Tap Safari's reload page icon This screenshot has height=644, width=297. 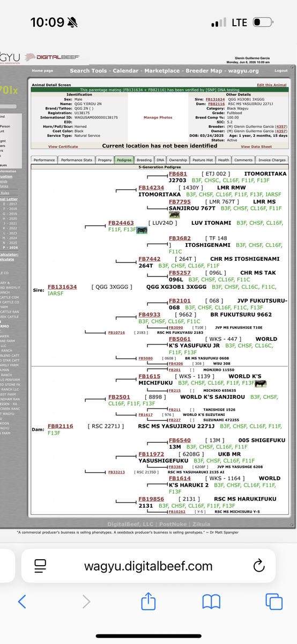pos(259,565)
